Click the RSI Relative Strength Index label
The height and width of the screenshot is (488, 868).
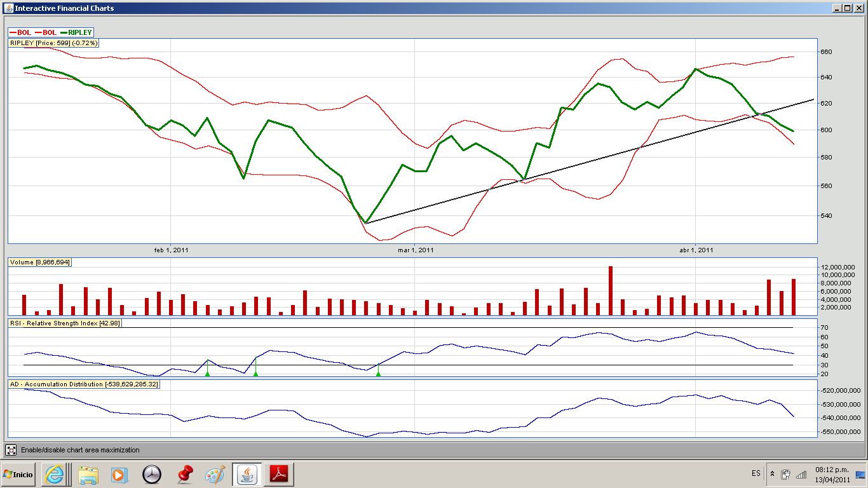coord(65,323)
